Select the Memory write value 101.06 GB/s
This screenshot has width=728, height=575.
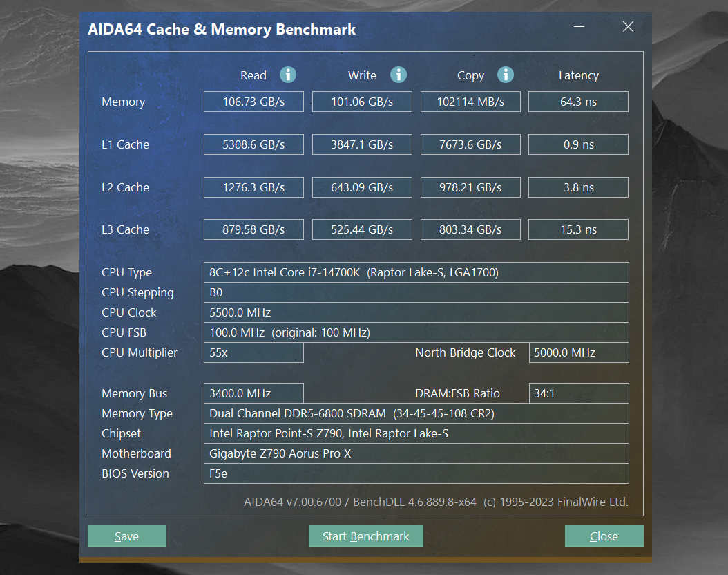pyautogui.click(x=362, y=102)
